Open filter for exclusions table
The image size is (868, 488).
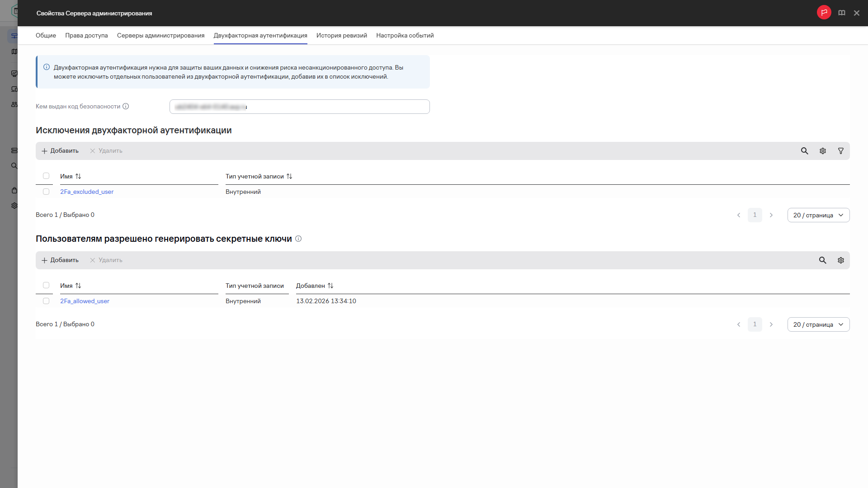click(840, 151)
